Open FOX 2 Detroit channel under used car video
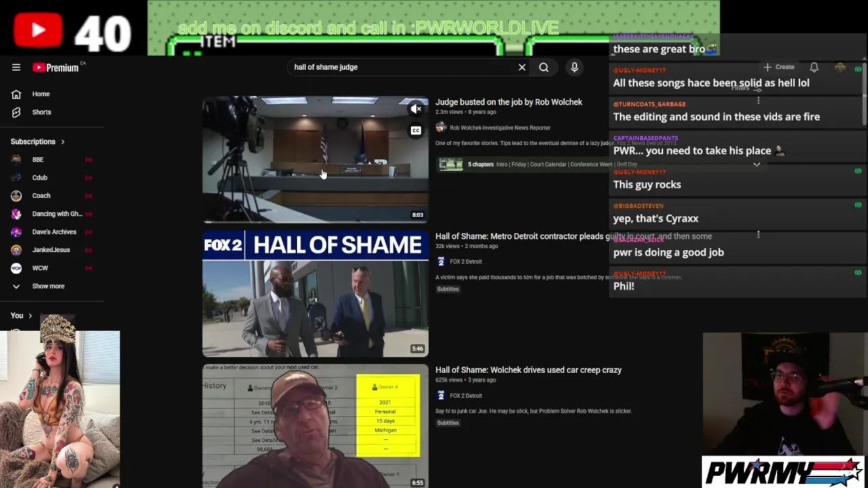The width and height of the screenshot is (868, 488). pos(465,396)
